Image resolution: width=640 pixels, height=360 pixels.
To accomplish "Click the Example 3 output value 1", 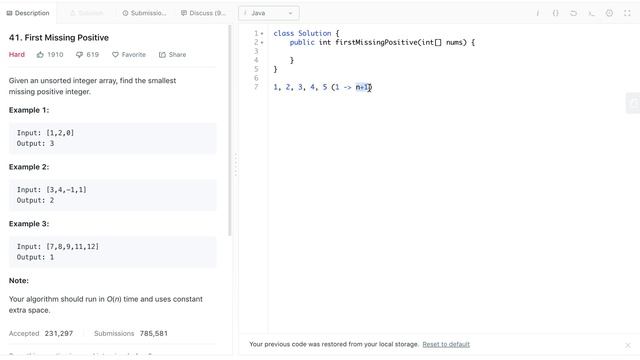I will point(52,257).
